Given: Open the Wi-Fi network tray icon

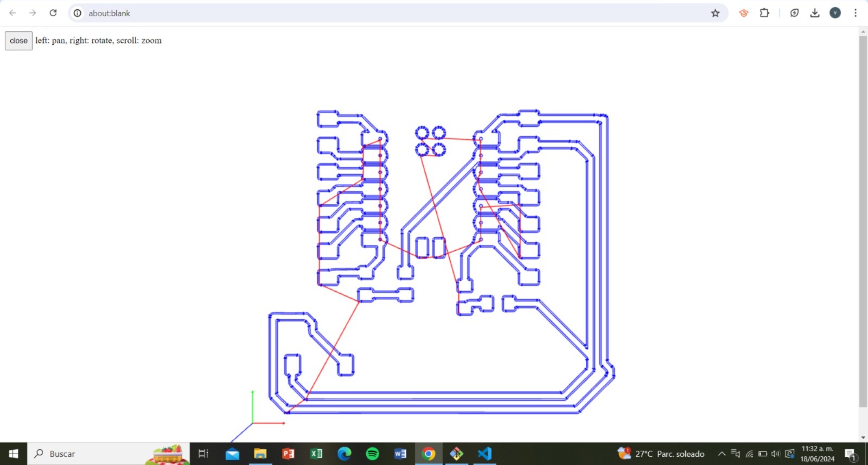Looking at the screenshot, I should [x=749, y=454].
